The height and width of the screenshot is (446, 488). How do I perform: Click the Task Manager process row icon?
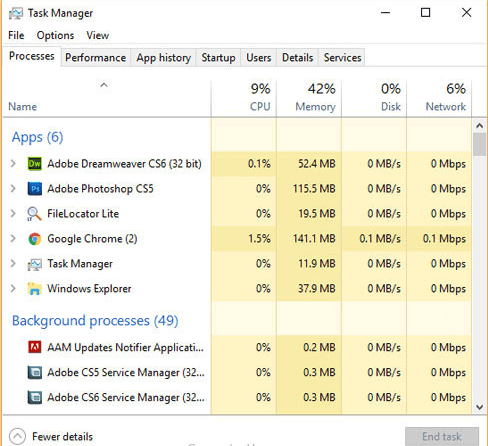(34, 264)
